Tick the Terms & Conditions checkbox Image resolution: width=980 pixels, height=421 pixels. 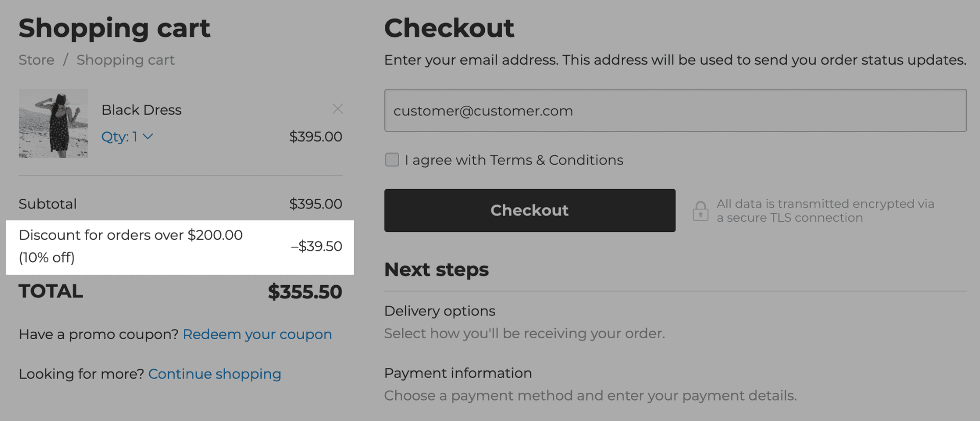392,160
